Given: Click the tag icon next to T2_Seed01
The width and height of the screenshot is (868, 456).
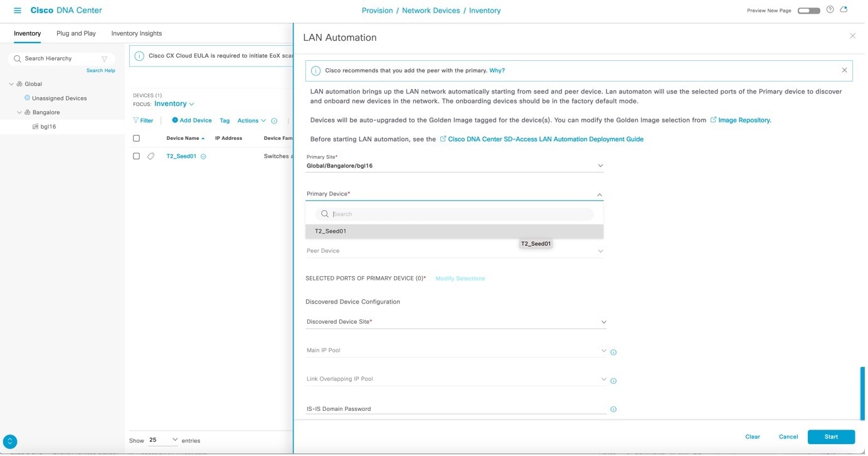Looking at the screenshot, I should (151, 157).
